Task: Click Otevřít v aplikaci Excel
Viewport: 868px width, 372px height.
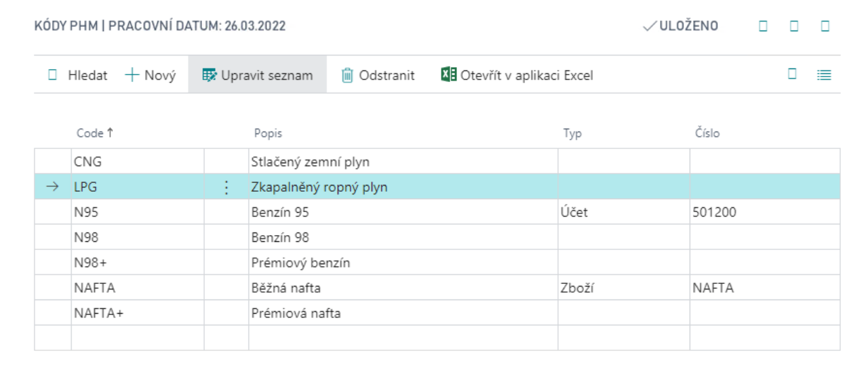Action: (517, 75)
